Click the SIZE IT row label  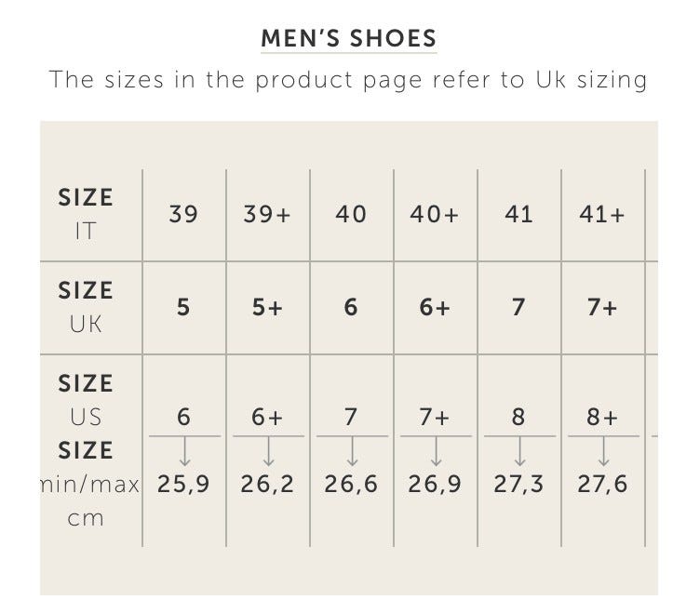click(x=86, y=214)
